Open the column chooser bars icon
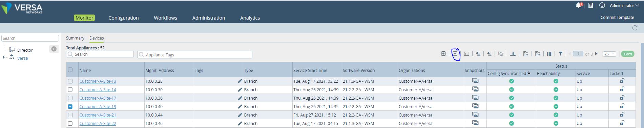Viewport: 644px width, 128px height. [549, 54]
